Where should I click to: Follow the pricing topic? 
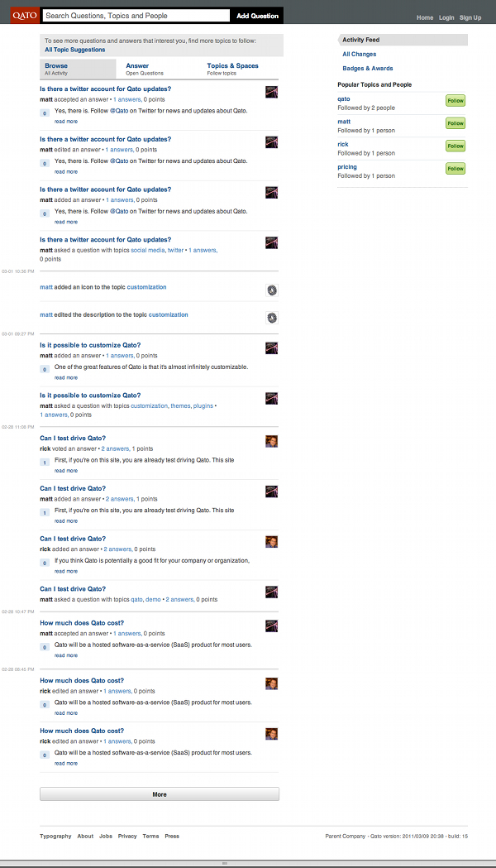[455, 168]
